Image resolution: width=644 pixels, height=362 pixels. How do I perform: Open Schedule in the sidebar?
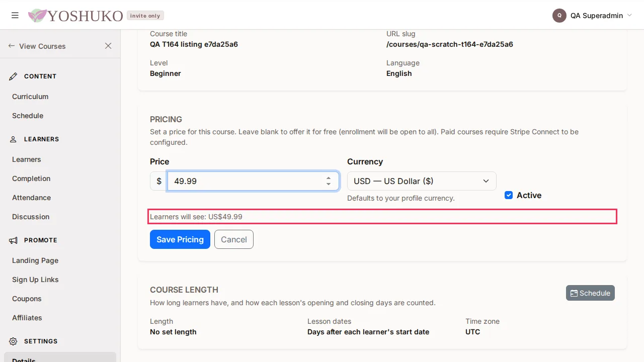(28, 116)
